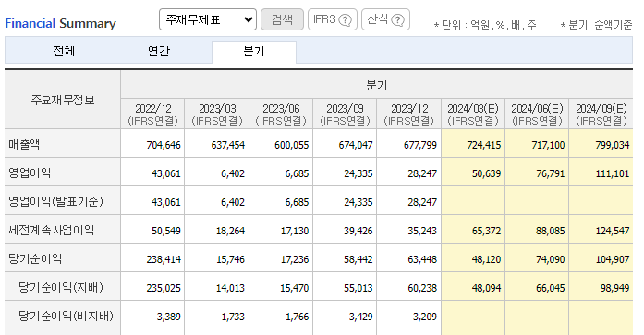Click the 2023/09 column header
This screenshot has height=335, width=644.
pyautogui.click(x=345, y=114)
